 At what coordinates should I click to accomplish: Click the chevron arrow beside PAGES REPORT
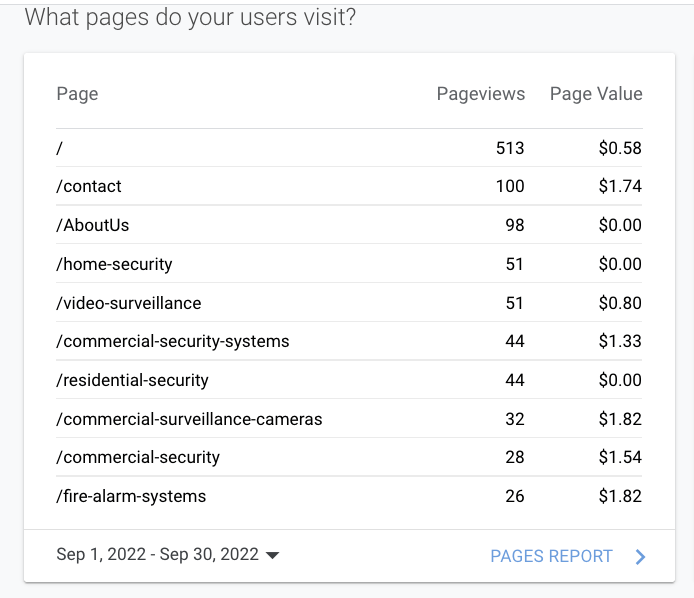coord(641,557)
